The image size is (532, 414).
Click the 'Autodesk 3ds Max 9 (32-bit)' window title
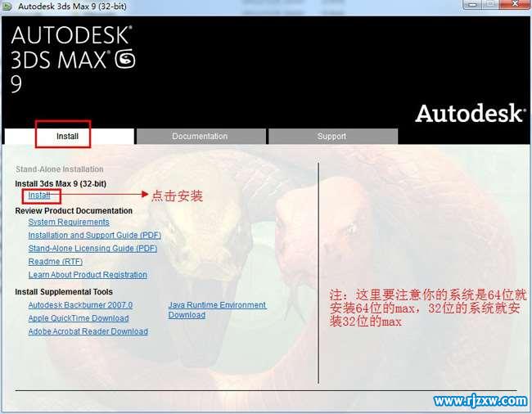click(x=72, y=6)
